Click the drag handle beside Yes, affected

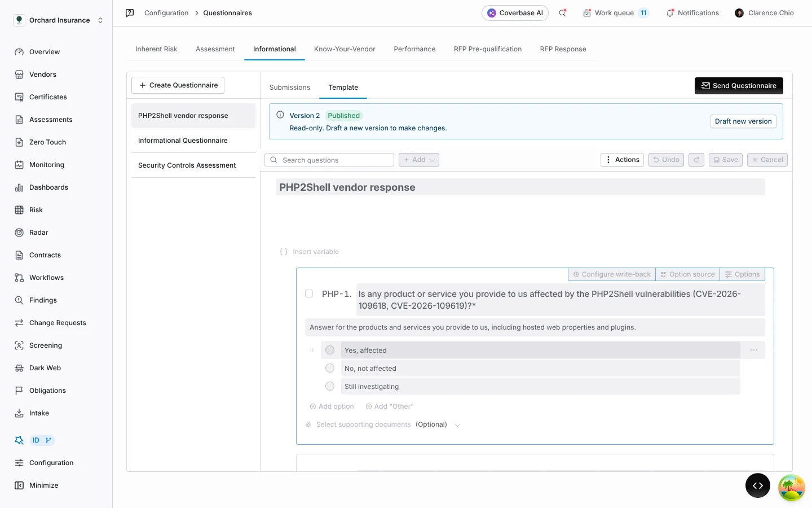coord(312,350)
